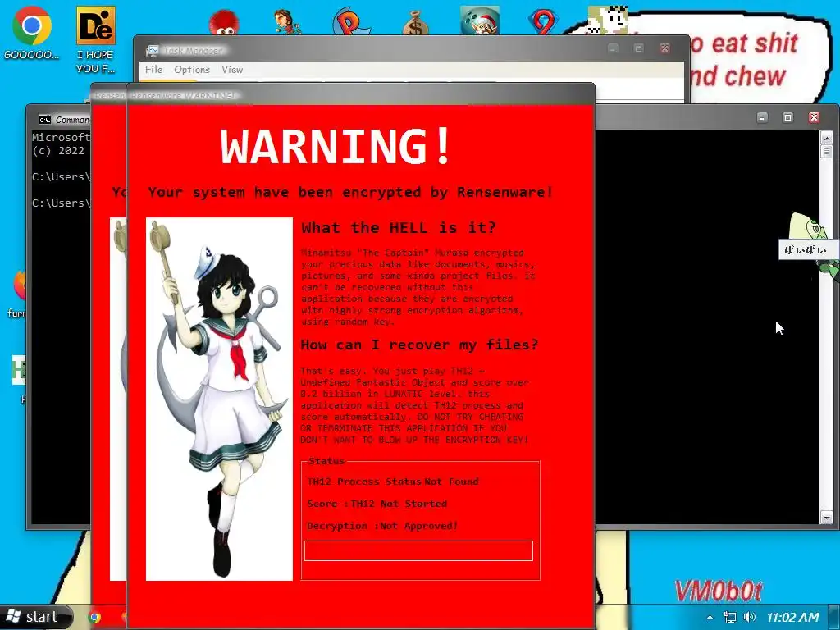Open the 11:02 AM taskbar clock
Screen dimensions: 840x630
click(793, 617)
